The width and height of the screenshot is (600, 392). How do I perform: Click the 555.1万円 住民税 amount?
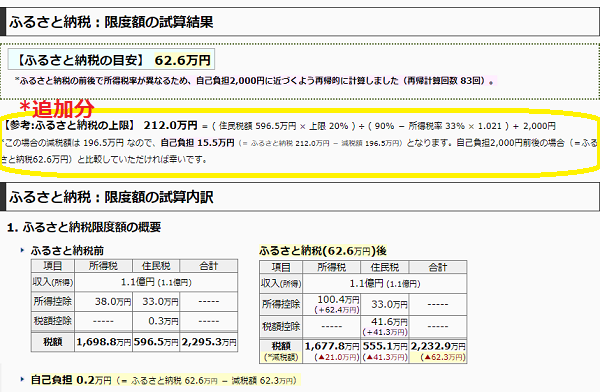[385, 346]
